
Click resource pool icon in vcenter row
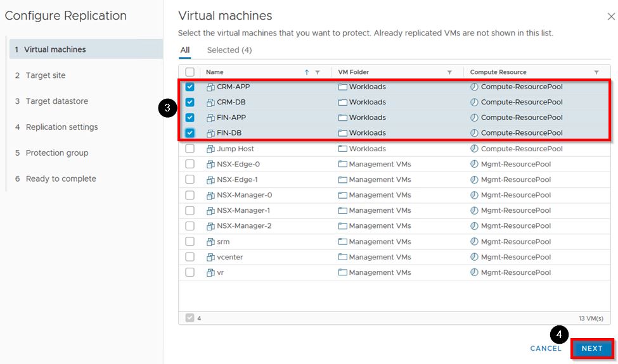tap(474, 257)
